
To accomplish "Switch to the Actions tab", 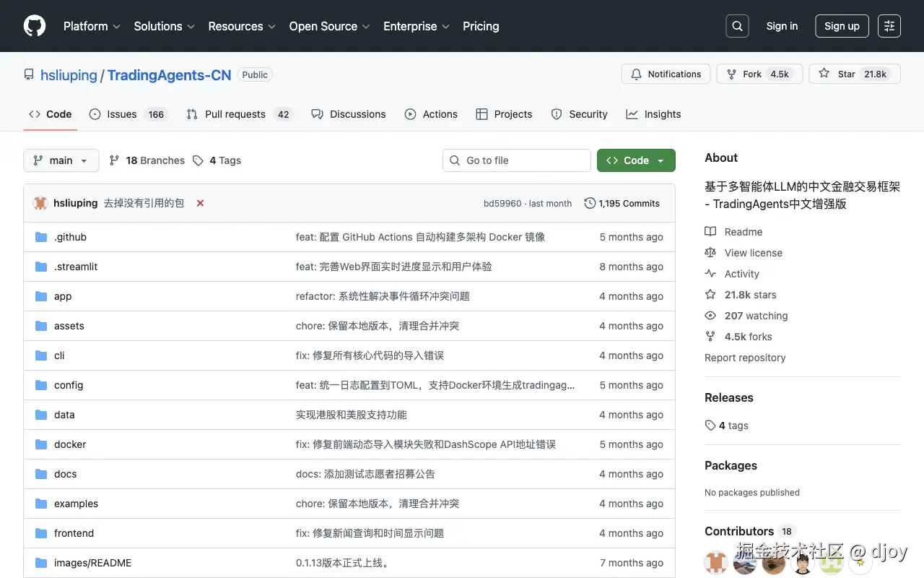I will click(x=431, y=114).
